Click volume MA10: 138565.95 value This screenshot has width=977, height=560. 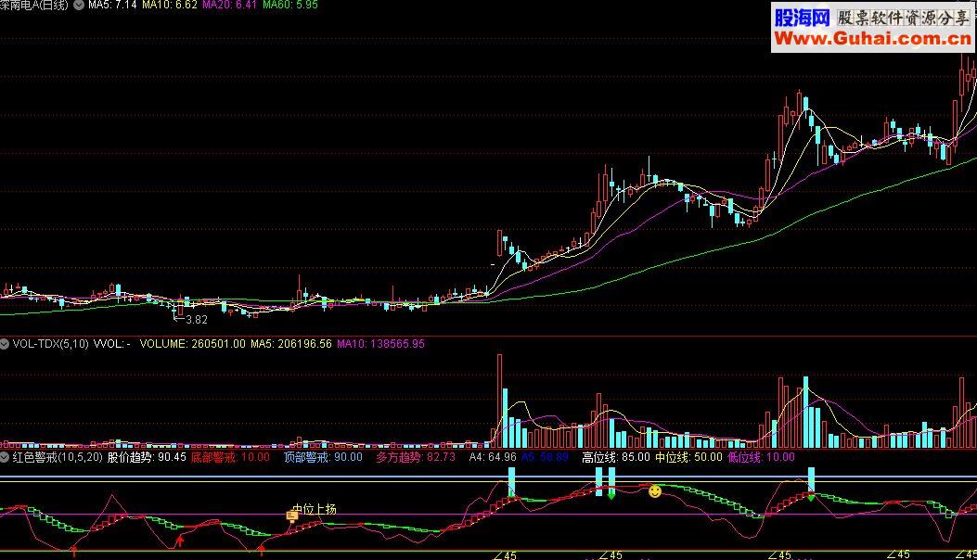pyautogui.click(x=380, y=344)
